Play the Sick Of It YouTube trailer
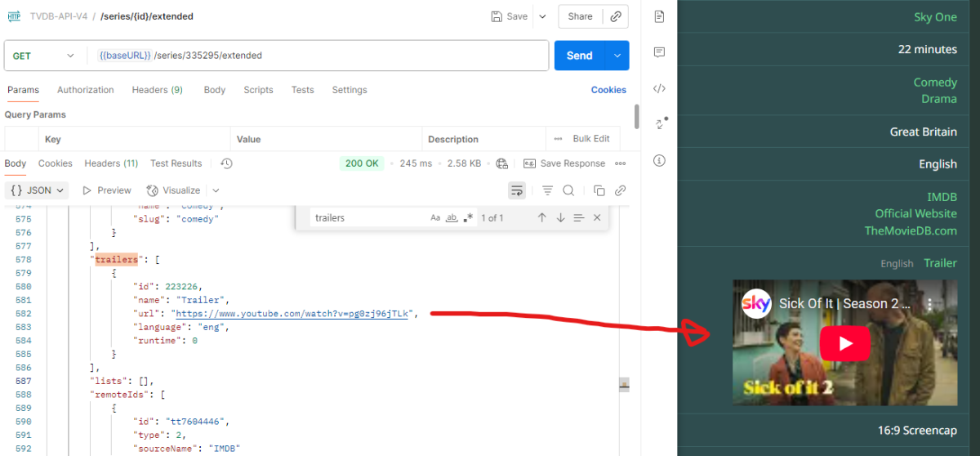Viewport: 980px width, 456px height. 844,343
